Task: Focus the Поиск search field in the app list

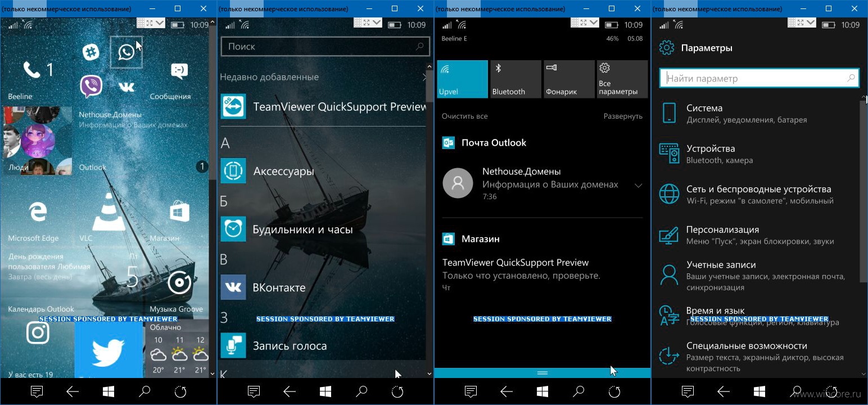Action: point(325,47)
